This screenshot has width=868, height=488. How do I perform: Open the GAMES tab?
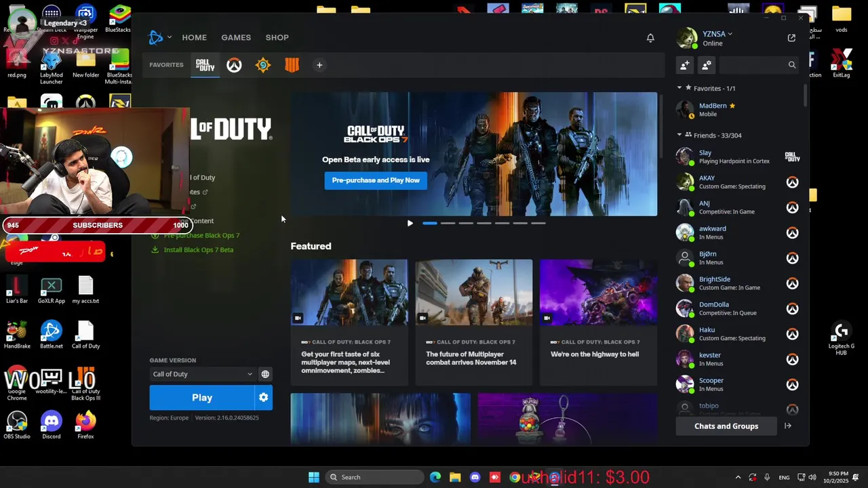click(x=236, y=37)
